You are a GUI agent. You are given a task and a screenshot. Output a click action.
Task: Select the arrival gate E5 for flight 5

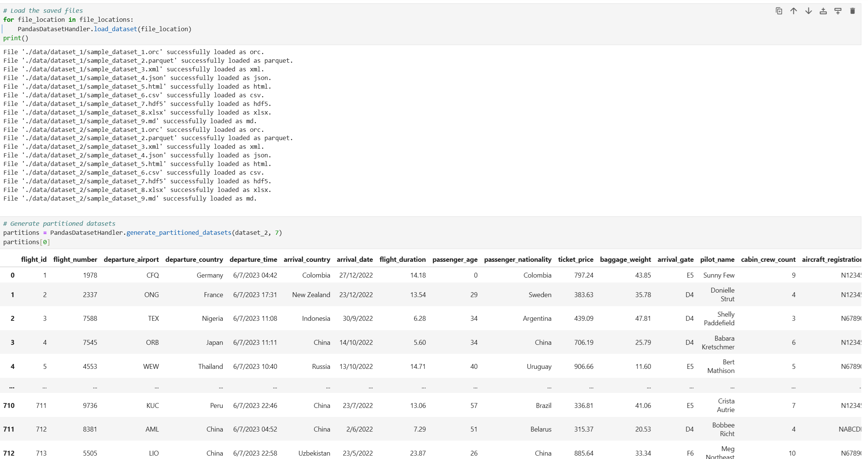click(x=690, y=366)
